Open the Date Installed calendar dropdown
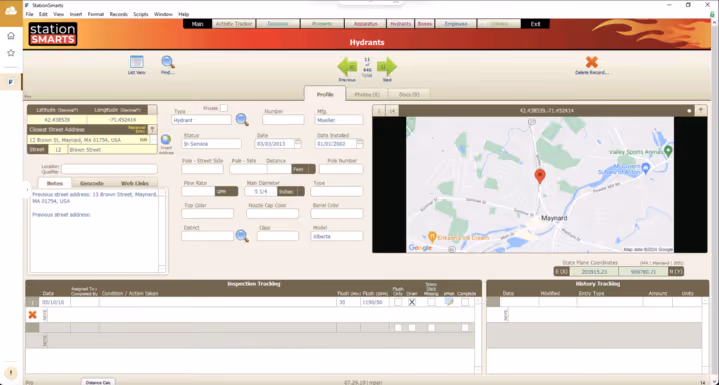This screenshot has height=385, width=719. point(360,144)
